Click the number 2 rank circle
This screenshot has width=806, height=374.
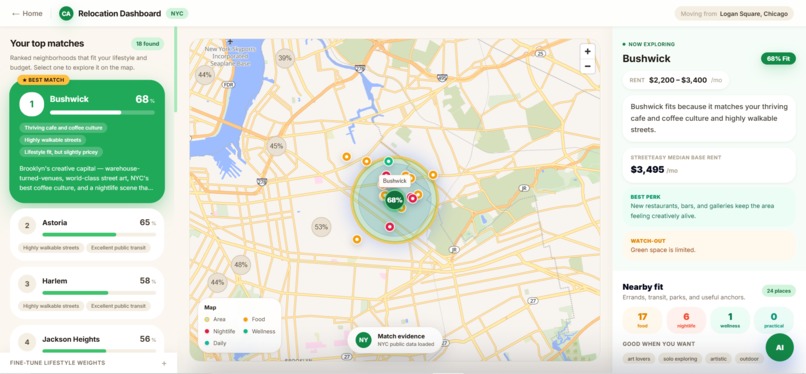click(27, 225)
